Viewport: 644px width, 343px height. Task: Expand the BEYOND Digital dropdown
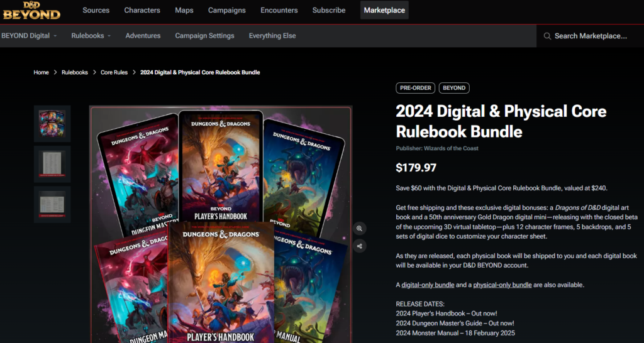(29, 36)
